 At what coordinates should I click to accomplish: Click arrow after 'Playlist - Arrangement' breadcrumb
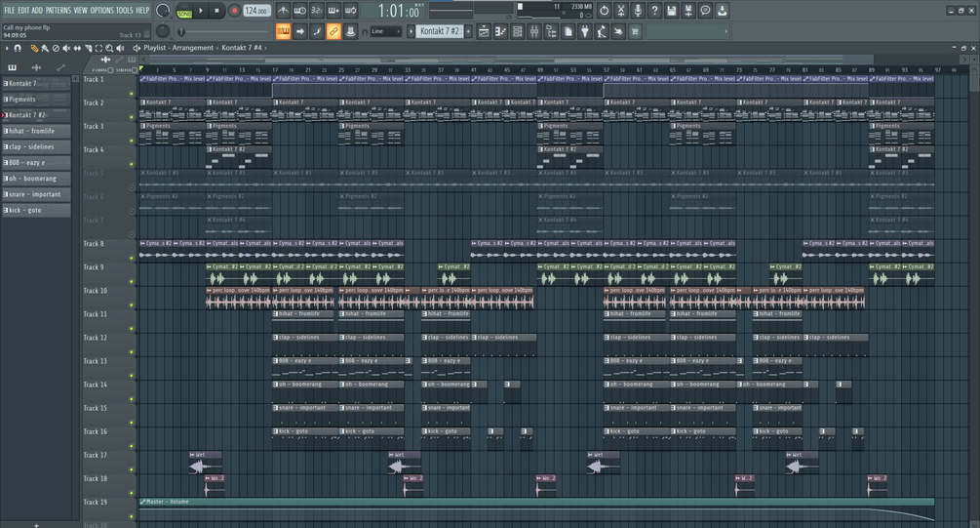coord(216,48)
